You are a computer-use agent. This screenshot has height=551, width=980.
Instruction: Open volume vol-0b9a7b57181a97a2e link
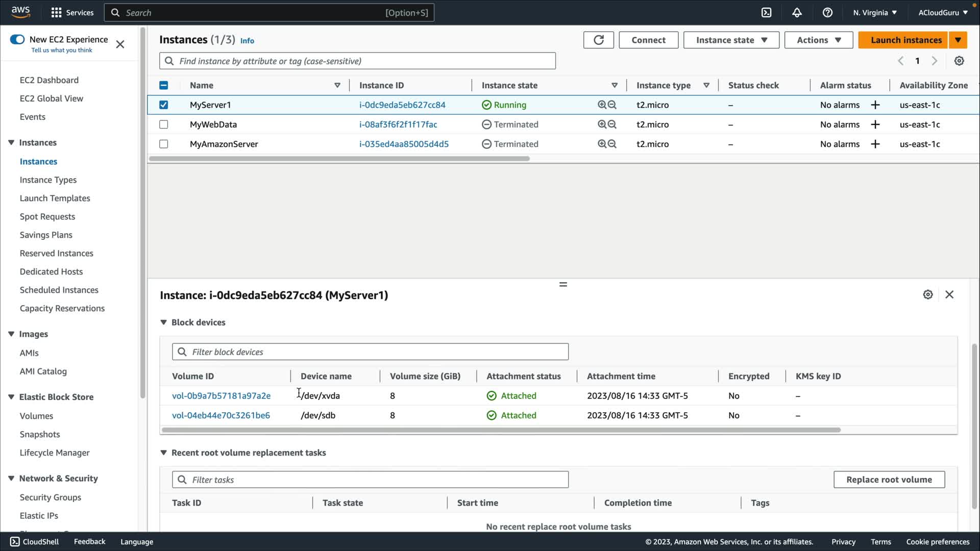pos(221,395)
